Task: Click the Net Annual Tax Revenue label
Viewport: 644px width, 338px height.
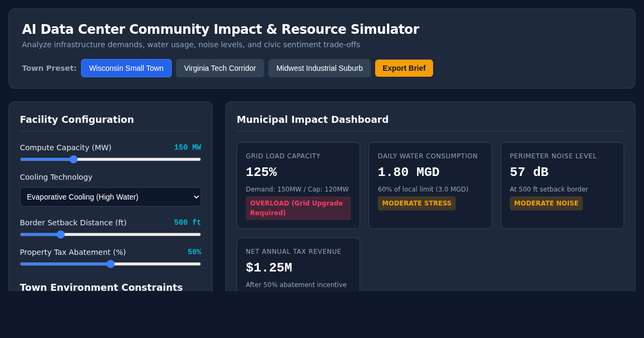Action: pyautogui.click(x=294, y=252)
